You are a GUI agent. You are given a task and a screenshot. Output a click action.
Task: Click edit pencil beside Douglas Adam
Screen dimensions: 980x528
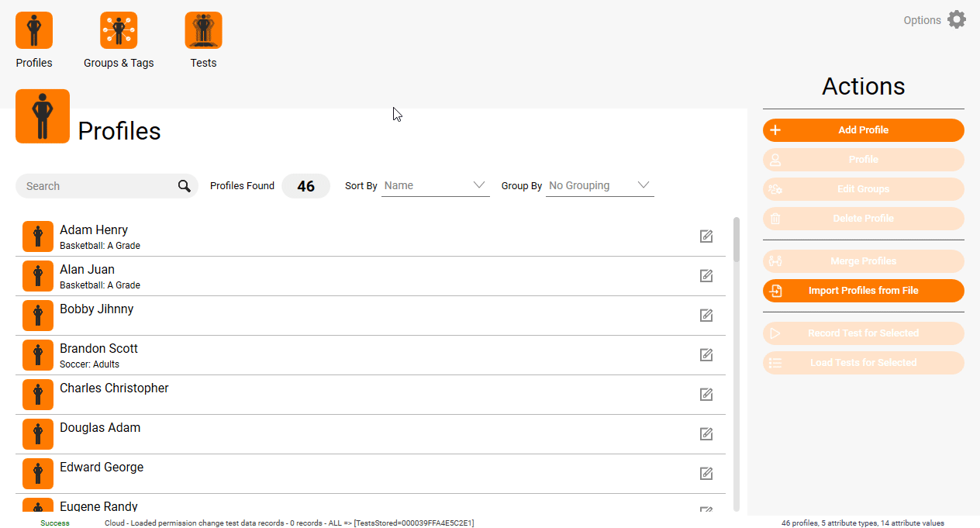706,433
